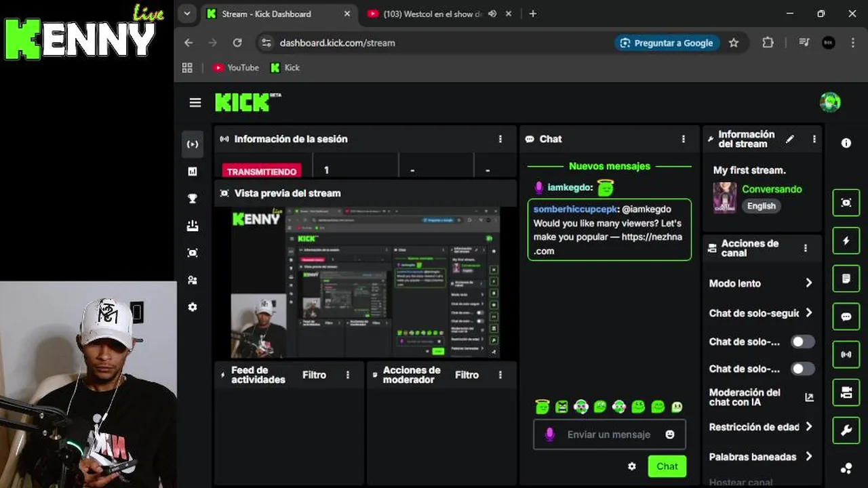Click the somberhiccupcepk username in chat

tap(575, 209)
